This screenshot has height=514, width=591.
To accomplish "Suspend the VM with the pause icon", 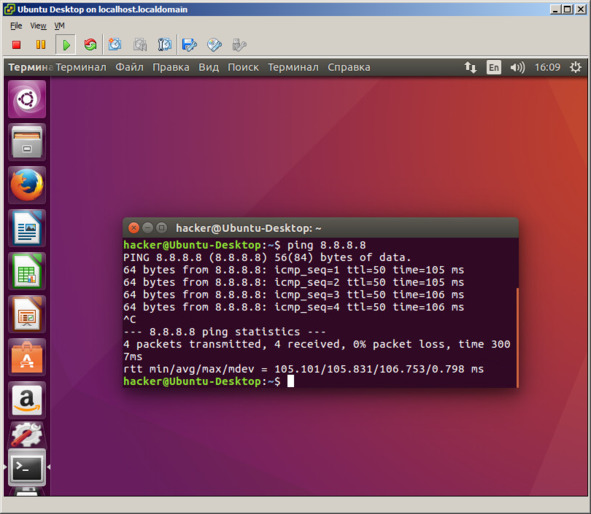I will tap(40, 45).
